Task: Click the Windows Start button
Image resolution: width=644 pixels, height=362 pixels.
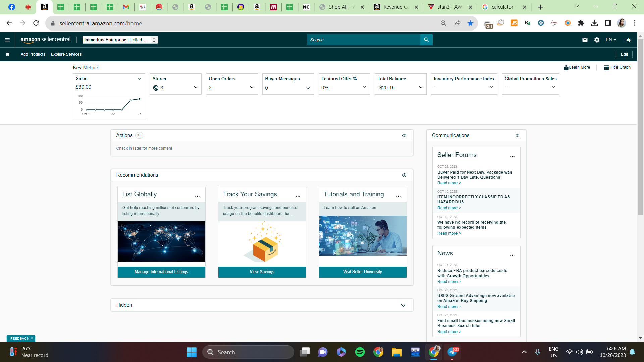Action: 192,352
